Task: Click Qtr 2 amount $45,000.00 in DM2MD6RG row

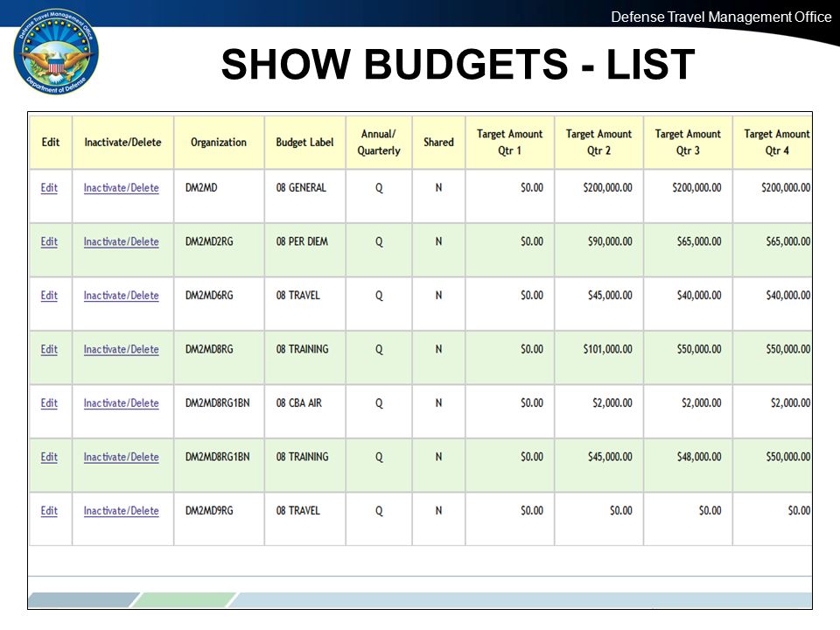Action: point(610,296)
